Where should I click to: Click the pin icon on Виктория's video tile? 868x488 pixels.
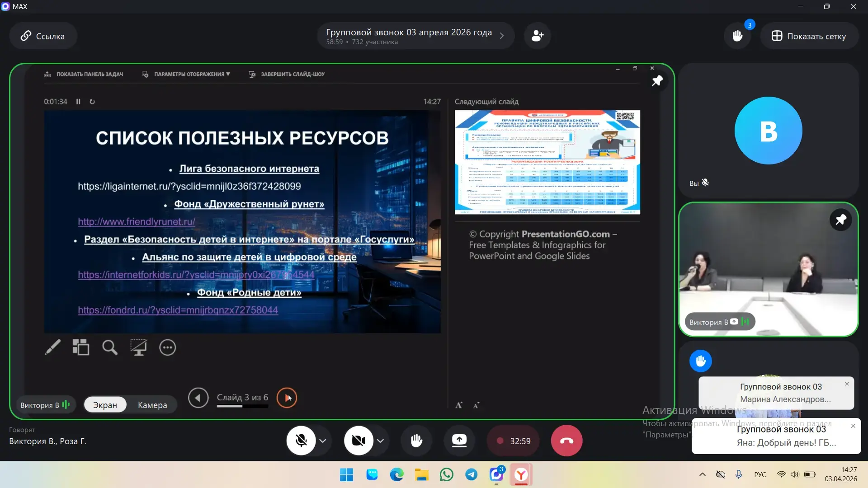tap(840, 220)
